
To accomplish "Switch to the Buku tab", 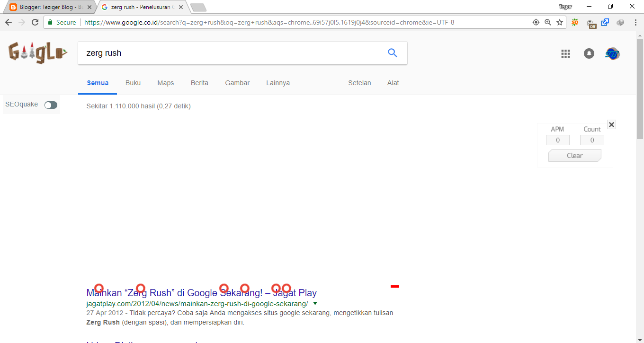I will [133, 83].
